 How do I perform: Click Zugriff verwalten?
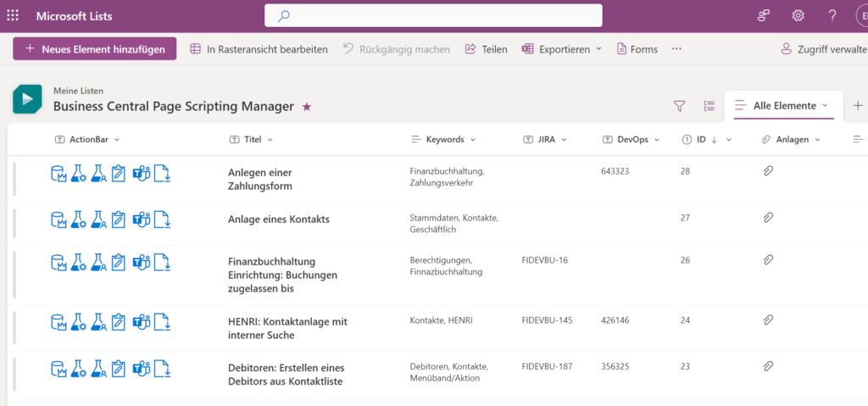(824, 49)
